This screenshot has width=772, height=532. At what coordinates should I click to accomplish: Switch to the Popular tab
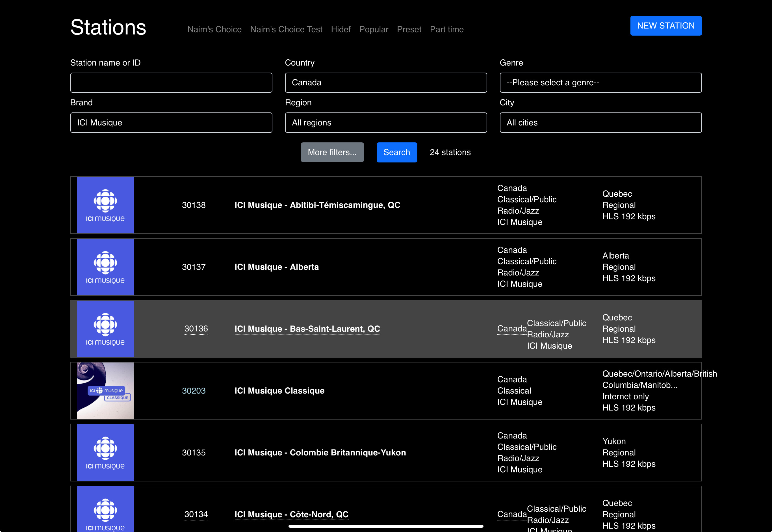(374, 29)
